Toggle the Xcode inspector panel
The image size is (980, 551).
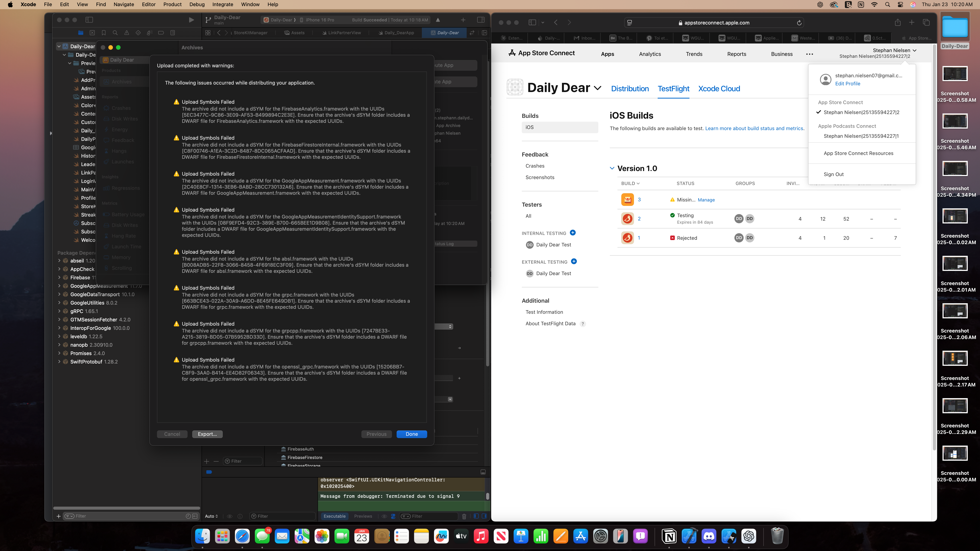tap(481, 20)
